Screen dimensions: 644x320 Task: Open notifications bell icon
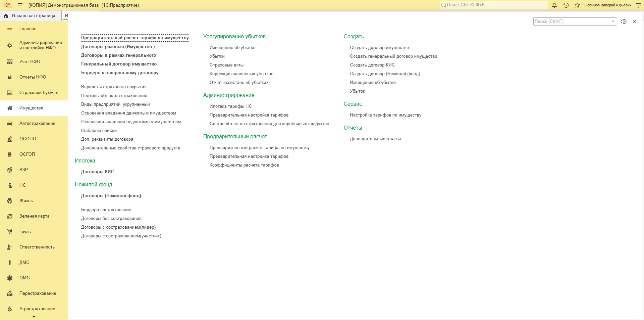[x=554, y=5]
